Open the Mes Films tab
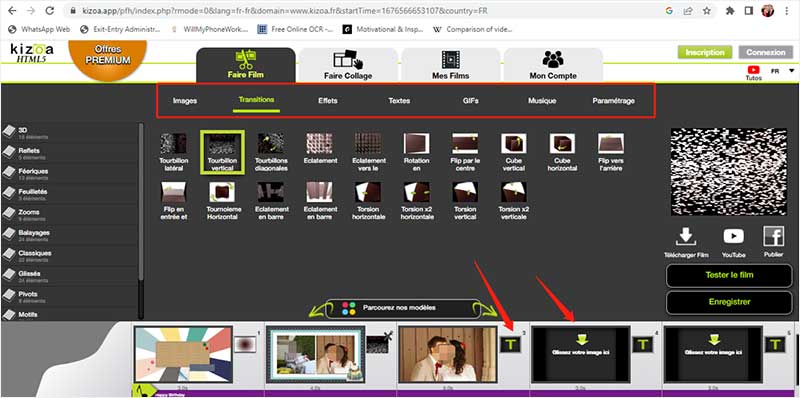800x398 pixels. [451, 64]
